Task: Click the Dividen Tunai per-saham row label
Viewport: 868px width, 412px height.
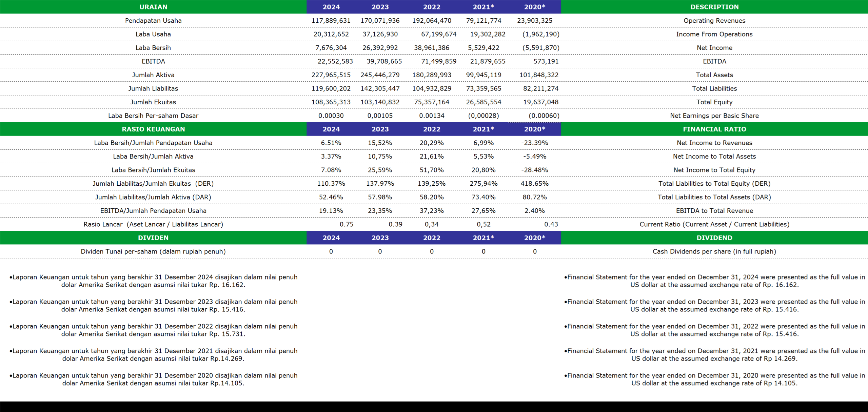Action: 153,251
